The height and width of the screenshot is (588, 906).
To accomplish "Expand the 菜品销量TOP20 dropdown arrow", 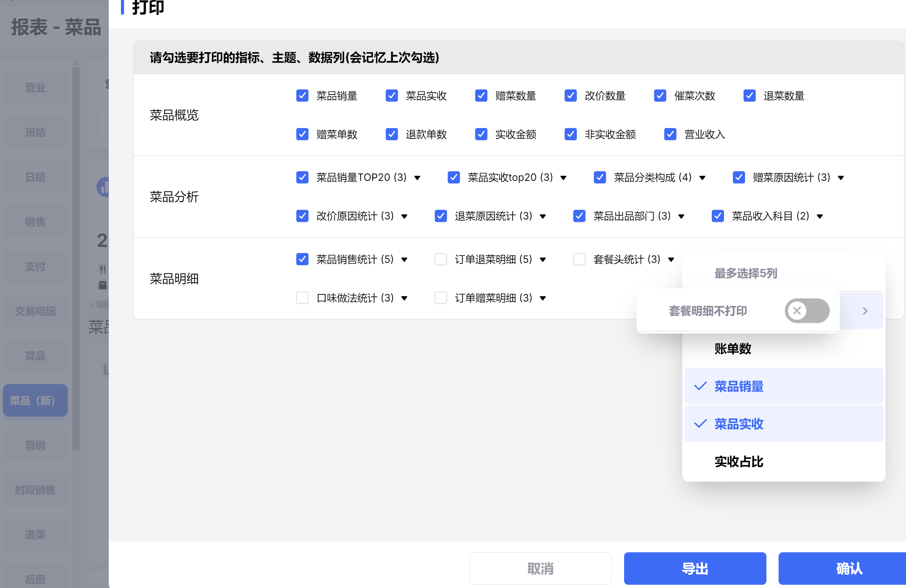I will pos(417,178).
